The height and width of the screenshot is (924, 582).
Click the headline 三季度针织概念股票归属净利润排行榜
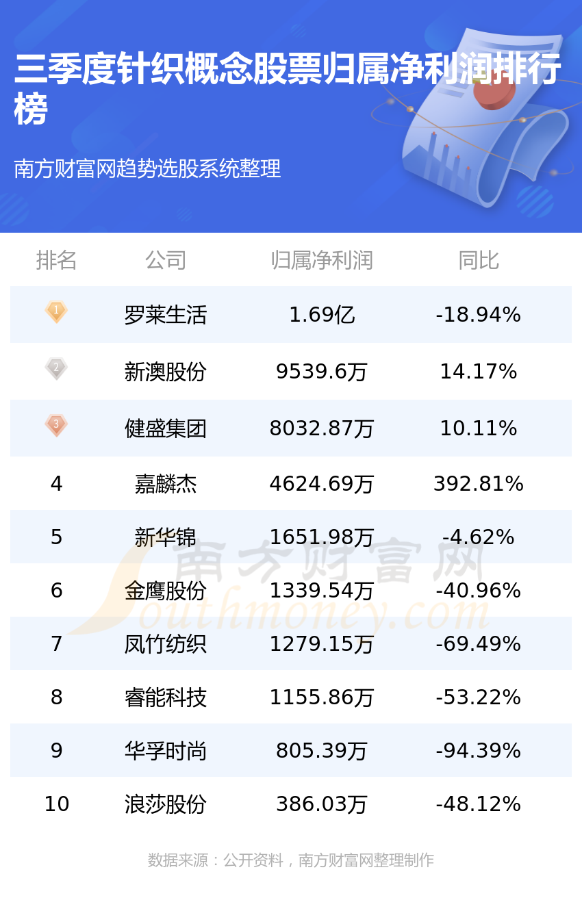click(288, 89)
